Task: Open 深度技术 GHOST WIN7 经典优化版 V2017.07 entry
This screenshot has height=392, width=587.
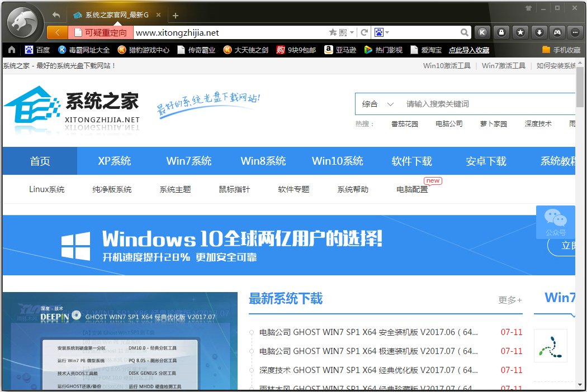Action: 368,370
